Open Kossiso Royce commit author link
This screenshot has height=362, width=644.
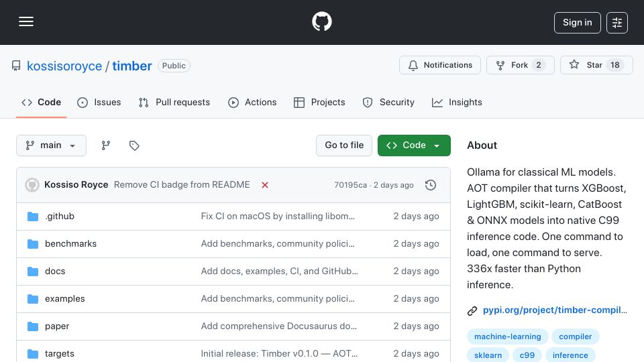[x=76, y=185]
